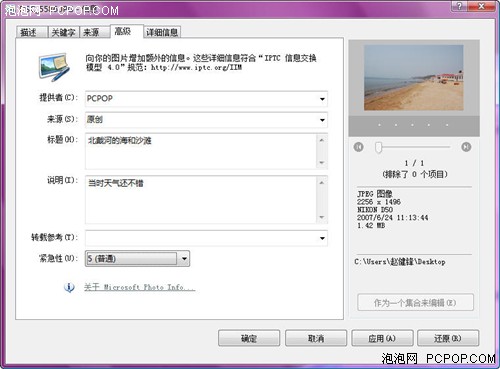Click the 2007/6/24 11:13:44 date text

click(393, 218)
